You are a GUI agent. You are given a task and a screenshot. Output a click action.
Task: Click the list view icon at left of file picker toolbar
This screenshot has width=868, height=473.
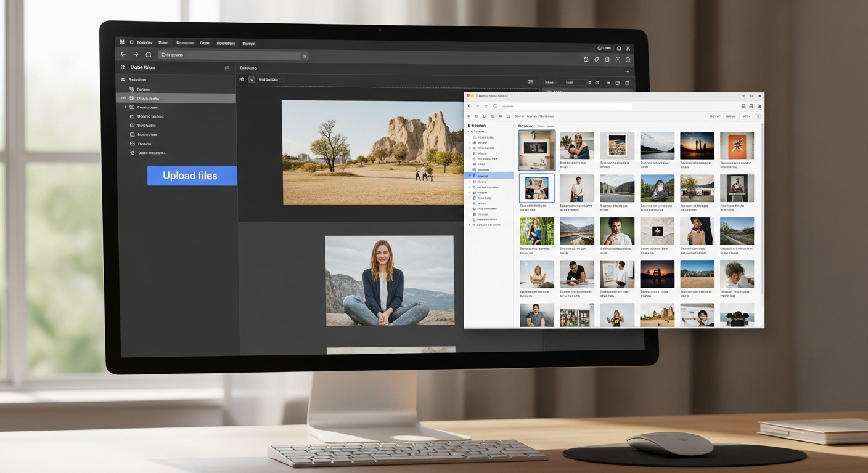click(x=469, y=116)
